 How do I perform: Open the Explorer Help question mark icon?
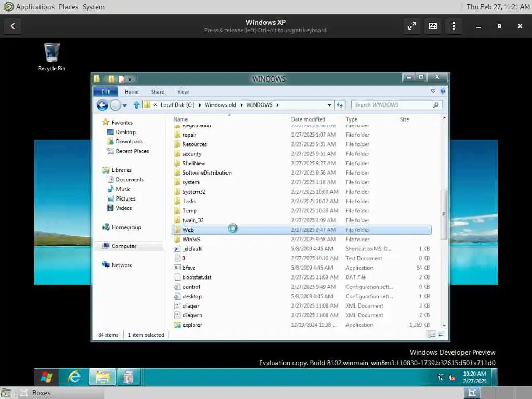click(x=443, y=91)
